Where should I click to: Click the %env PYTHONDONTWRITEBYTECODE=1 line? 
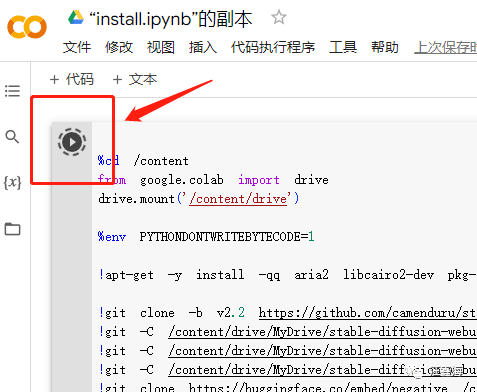(x=206, y=237)
